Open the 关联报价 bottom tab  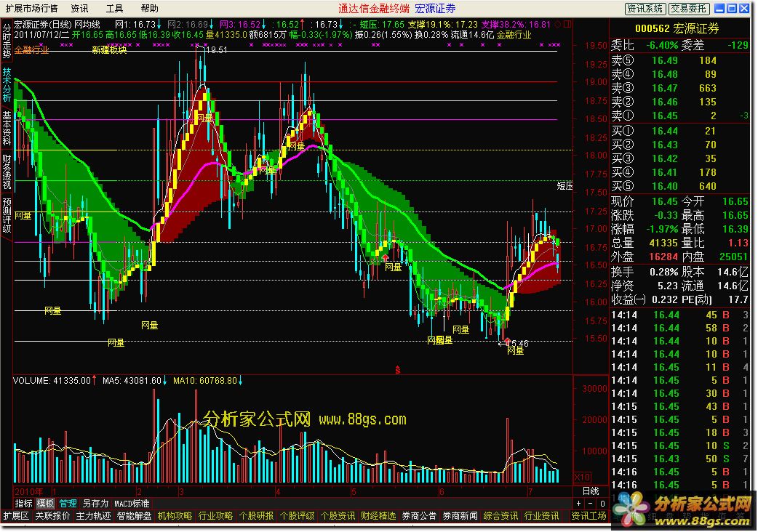pyautogui.click(x=52, y=516)
